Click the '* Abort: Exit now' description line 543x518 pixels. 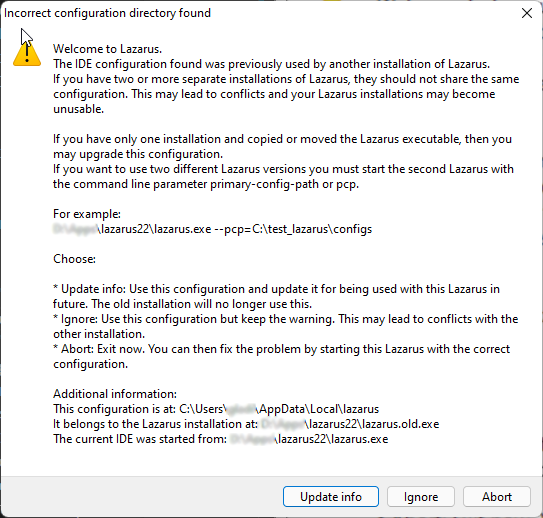(281, 349)
